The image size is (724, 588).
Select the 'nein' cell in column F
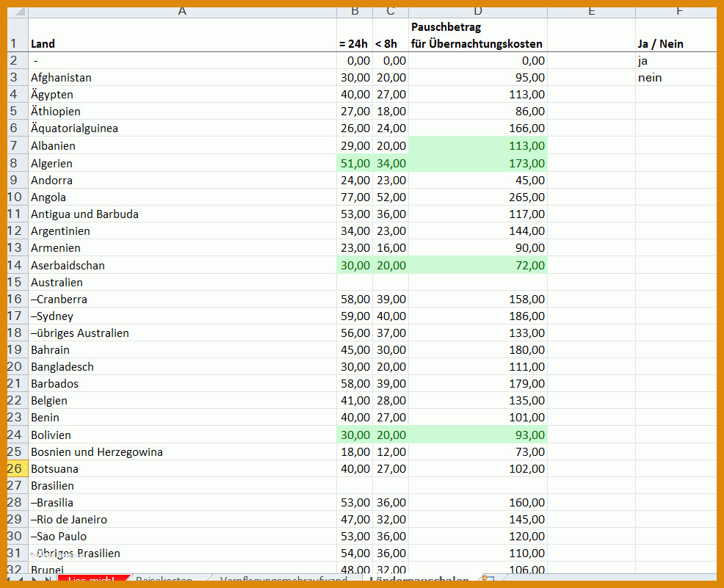pos(676,78)
